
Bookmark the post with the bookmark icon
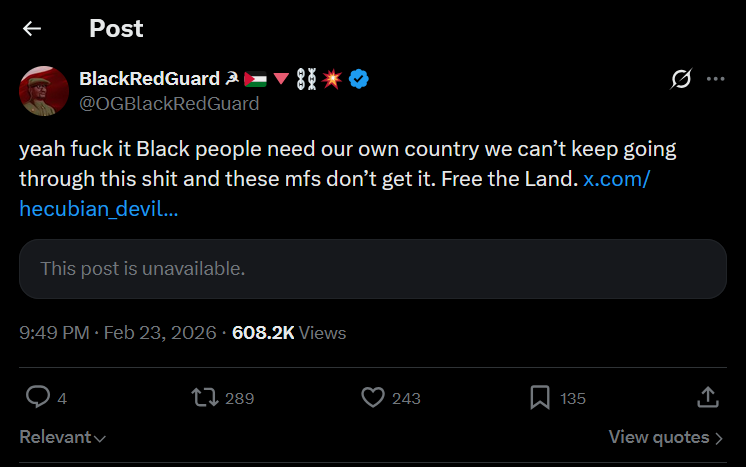coord(540,398)
